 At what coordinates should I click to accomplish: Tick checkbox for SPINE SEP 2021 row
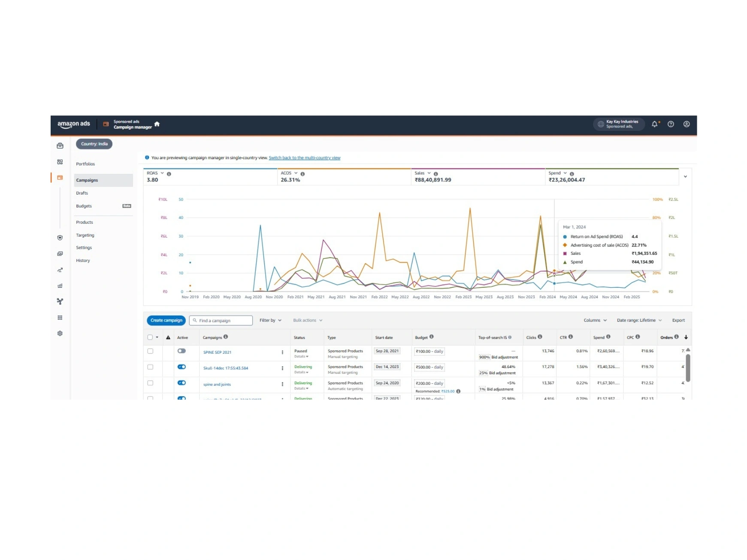click(150, 351)
